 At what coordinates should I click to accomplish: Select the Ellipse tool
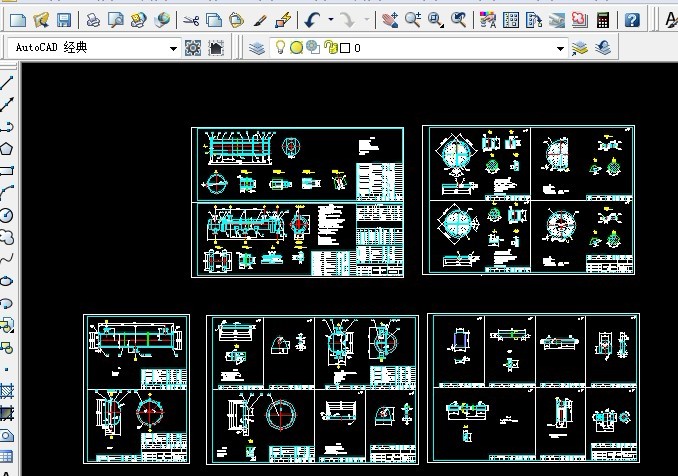[x=6, y=281]
